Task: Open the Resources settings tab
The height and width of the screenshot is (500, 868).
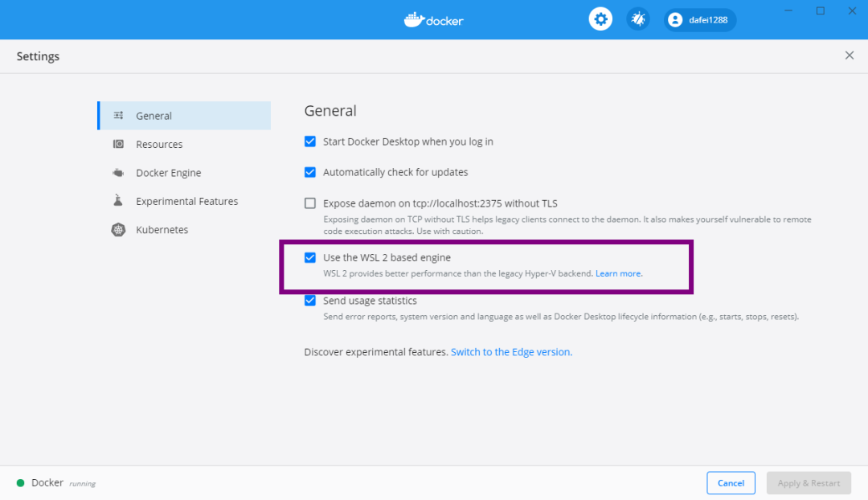Action: 159,145
